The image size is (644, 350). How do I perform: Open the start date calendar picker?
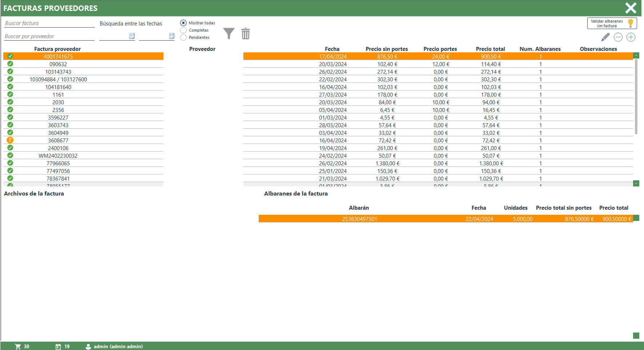tap(132, 36)
